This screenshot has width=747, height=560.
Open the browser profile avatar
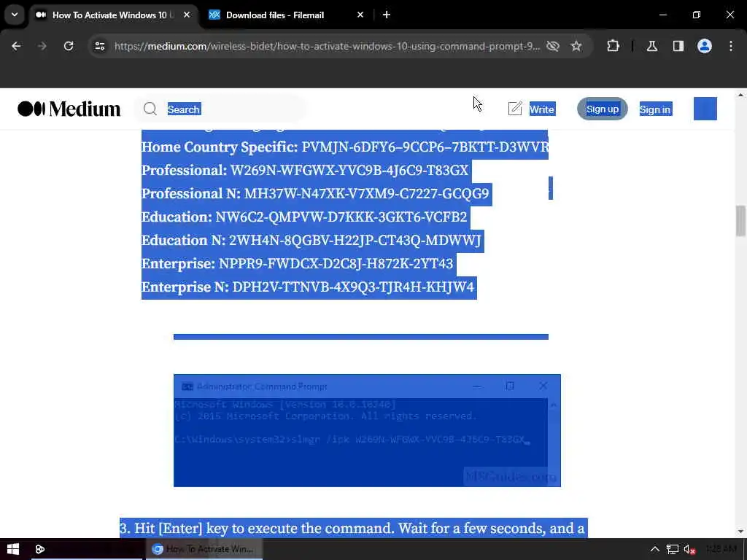[705, 46]
